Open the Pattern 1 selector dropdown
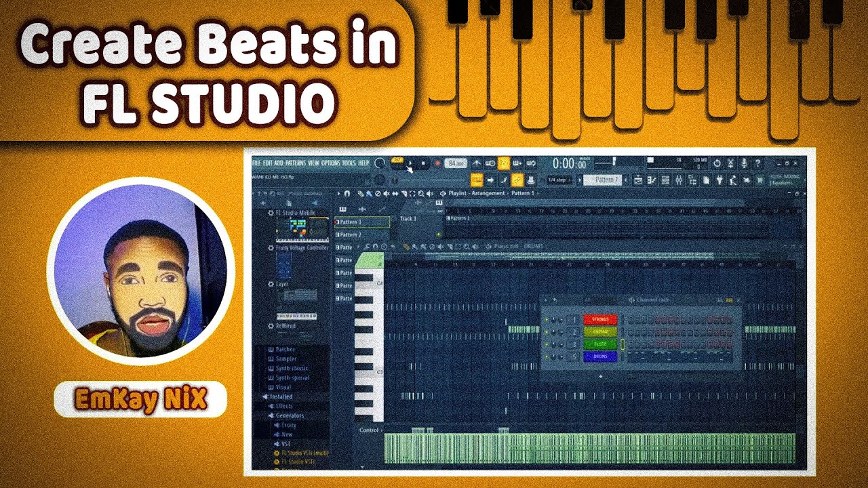This screenshot has width=868, height=488. 602,180
